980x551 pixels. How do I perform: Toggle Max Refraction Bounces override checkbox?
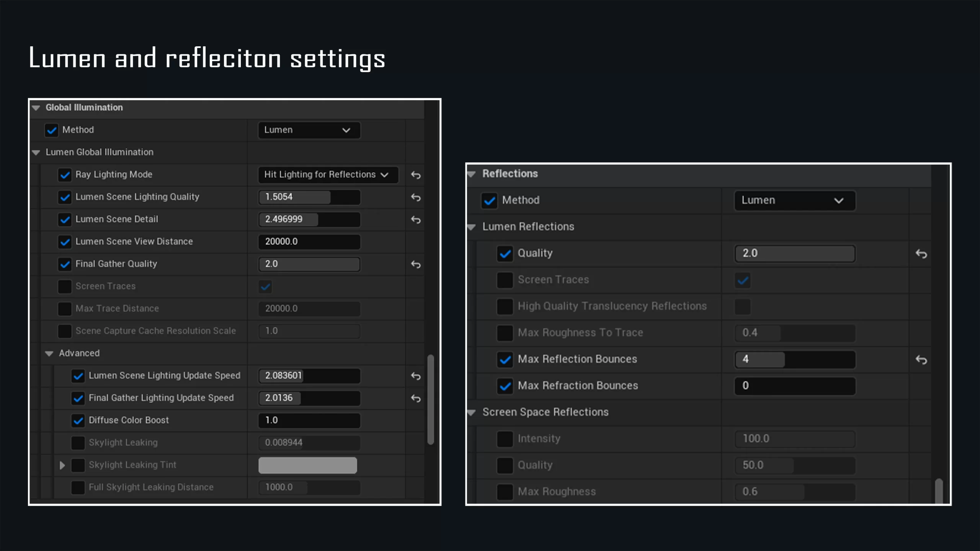pos(505,386)
